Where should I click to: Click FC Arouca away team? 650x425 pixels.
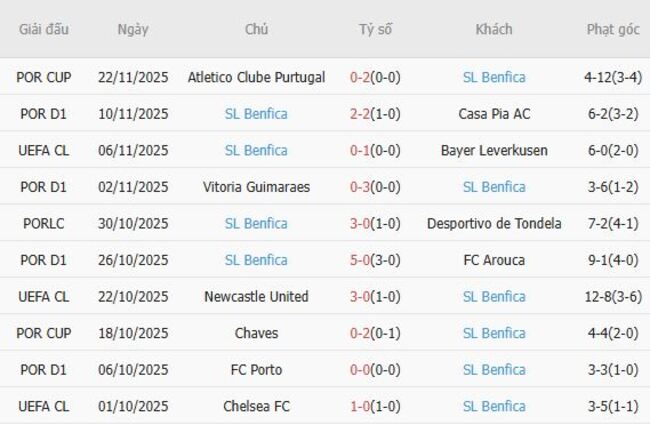(x=494, y=260)
